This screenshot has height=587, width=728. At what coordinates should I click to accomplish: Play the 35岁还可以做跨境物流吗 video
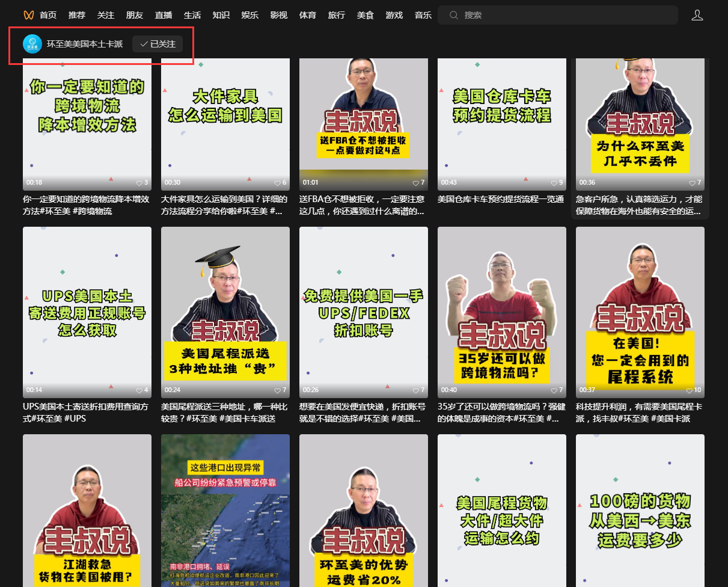tap(502, 307)
